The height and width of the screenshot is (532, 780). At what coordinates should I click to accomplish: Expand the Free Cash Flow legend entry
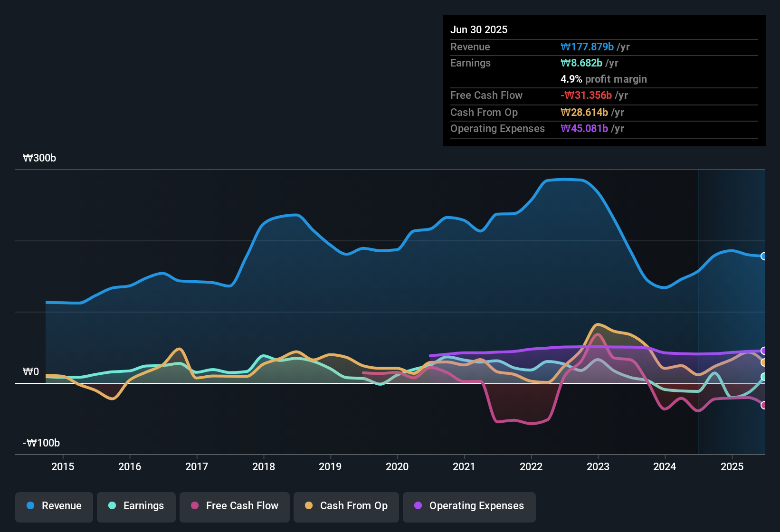point(234,506)
